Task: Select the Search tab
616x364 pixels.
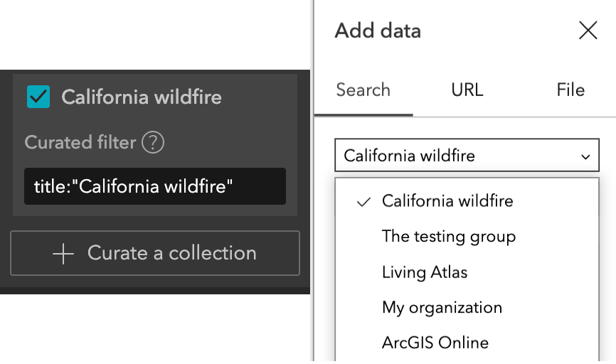Action: click(363, 90)
